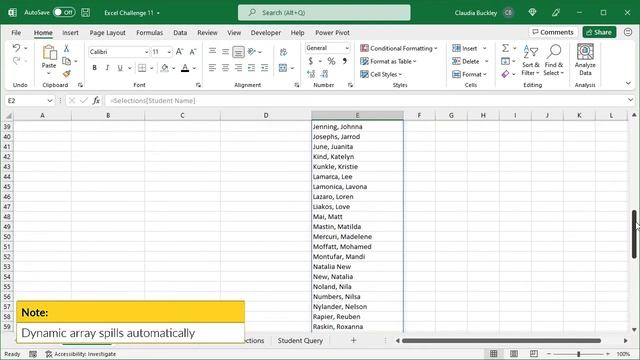640x360 pixels.
Task: Toggle Bold formatting
Action: 94,68
